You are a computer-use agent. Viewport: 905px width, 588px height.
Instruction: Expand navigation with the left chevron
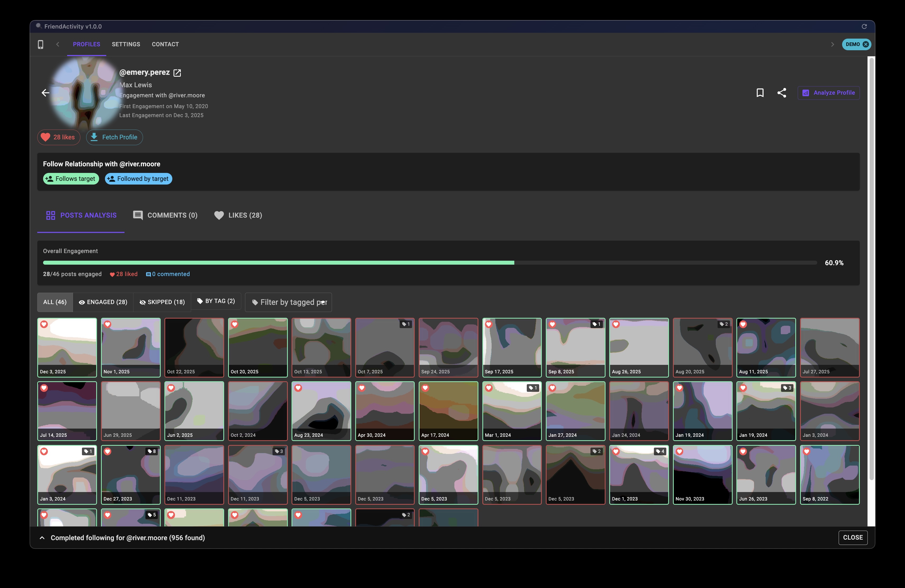pos(57,44)
